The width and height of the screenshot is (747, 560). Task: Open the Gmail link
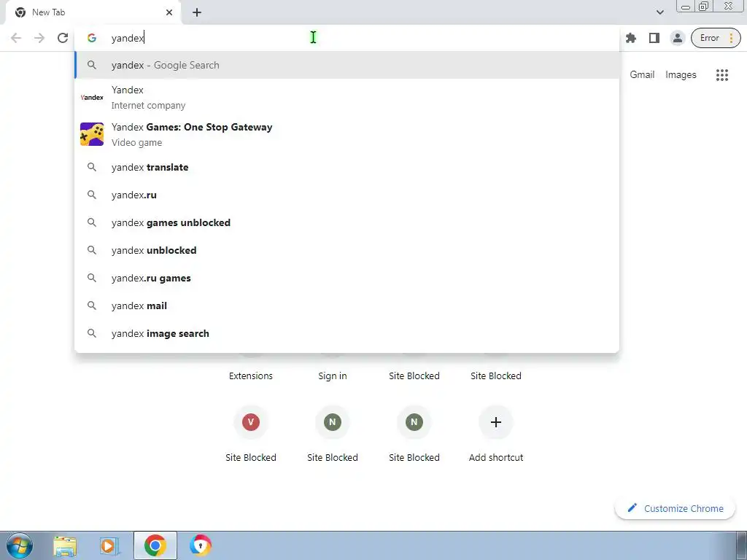(x=642, y=75)
